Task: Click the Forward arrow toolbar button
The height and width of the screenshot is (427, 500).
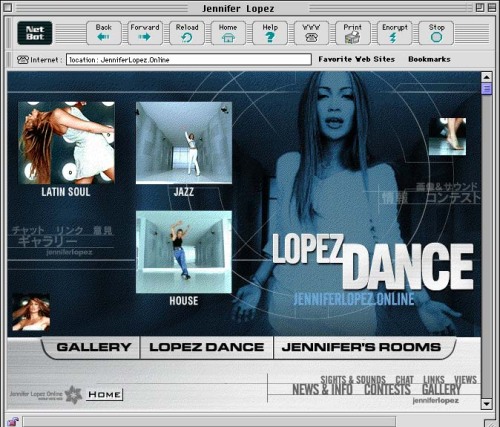Action: 145,33
